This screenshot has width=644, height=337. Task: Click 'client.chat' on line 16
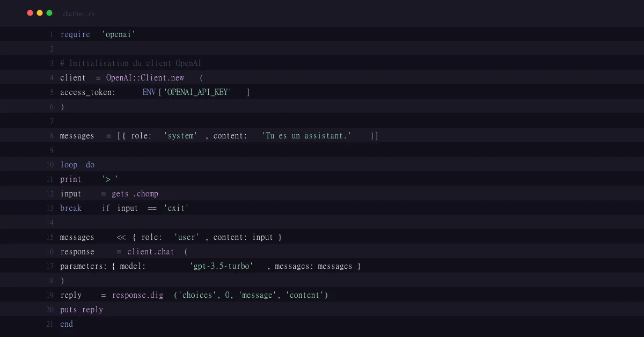(151, 252)
